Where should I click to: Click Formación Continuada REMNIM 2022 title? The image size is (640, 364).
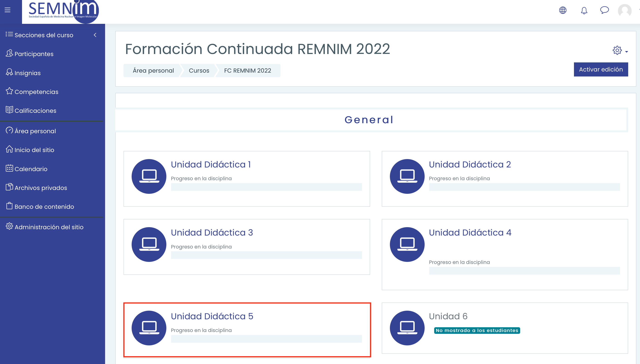(x=258, y=49)
